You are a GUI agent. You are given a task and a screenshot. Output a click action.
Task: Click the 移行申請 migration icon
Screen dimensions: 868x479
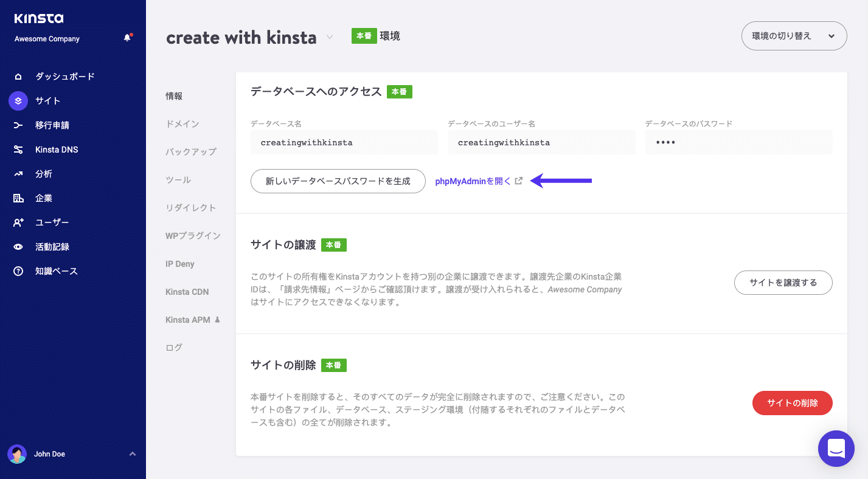18,125
